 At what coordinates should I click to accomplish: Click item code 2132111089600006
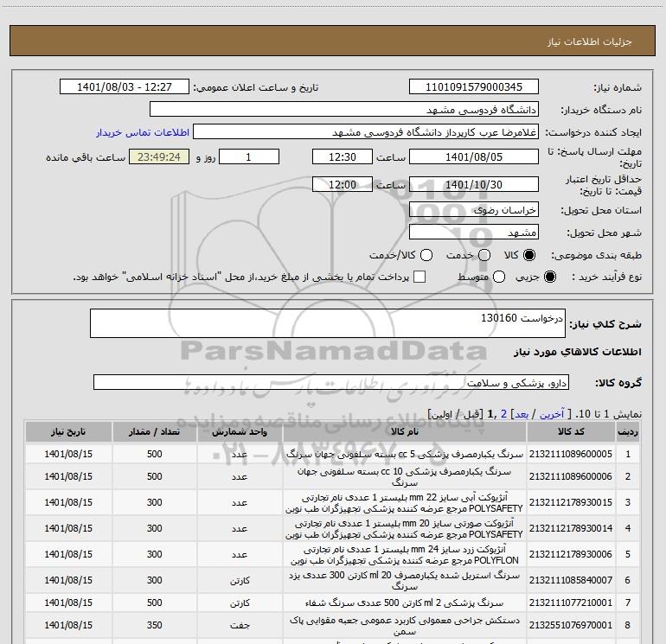point(571,476)
